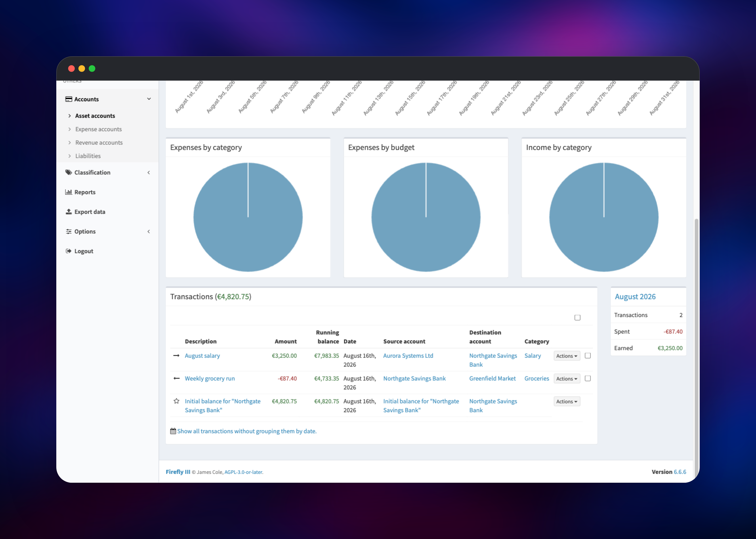Click the Spent -€87.40 summary value
This screenshot has height=539, width=756.
click(x=673, y=331)
